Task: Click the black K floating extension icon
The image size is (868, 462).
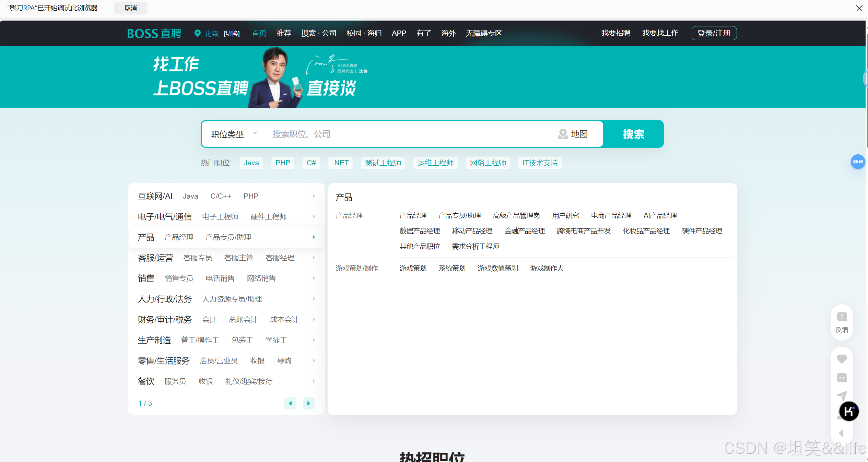Action: [848, 411]
